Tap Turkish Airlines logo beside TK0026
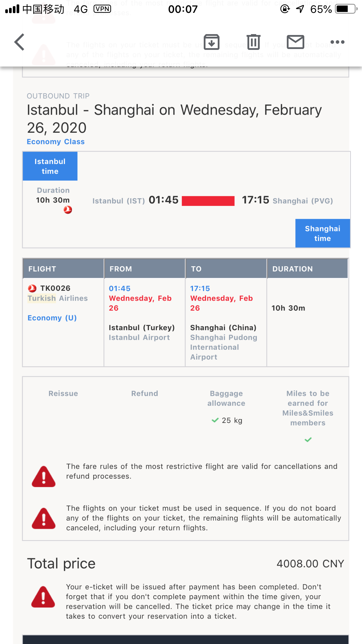 32,288
